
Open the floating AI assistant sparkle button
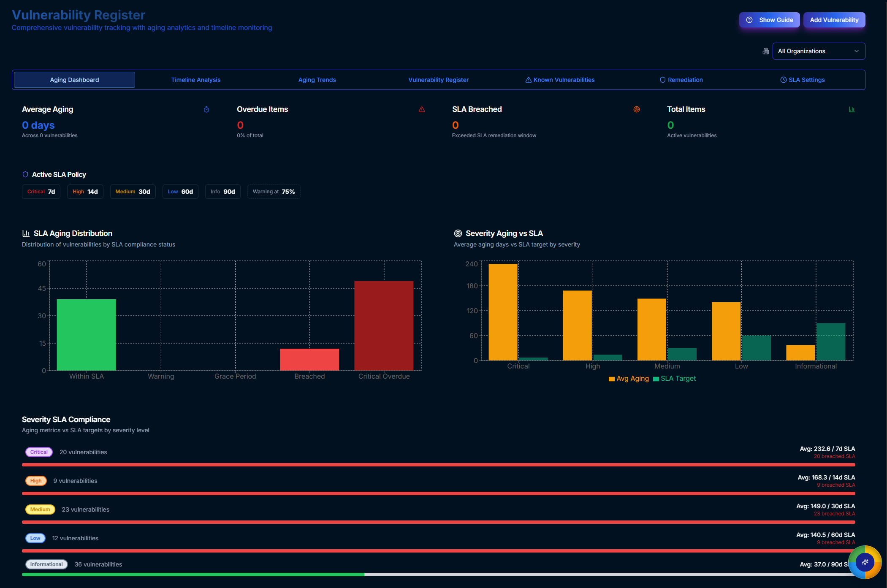tap(865, 562)
